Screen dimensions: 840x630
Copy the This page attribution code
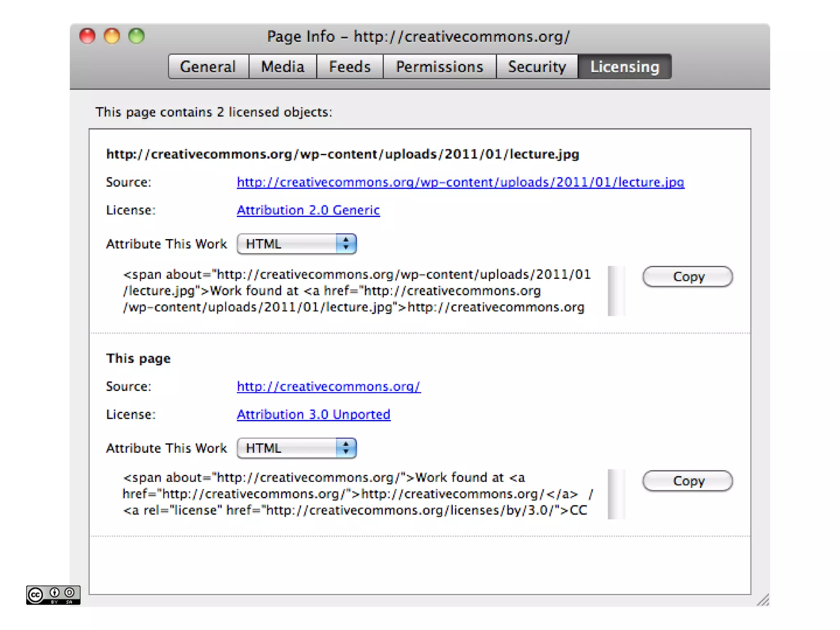(687, 481)
